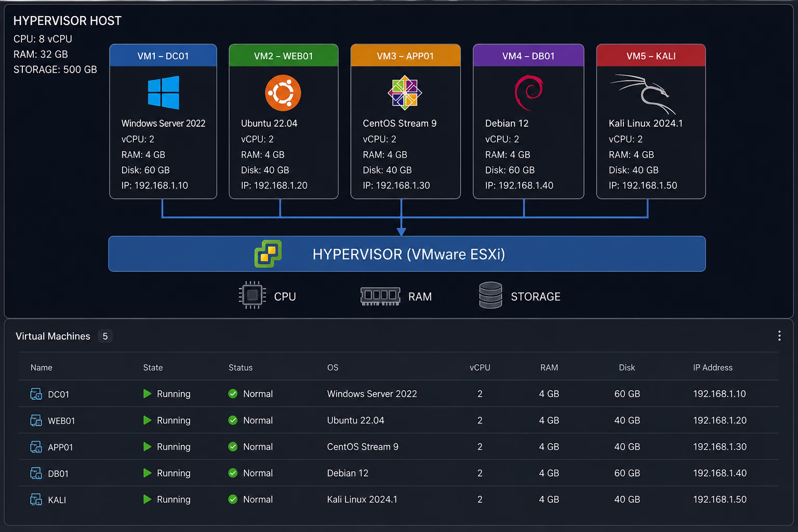Select the VM2 – WEB01 header tab

[284, 56]
